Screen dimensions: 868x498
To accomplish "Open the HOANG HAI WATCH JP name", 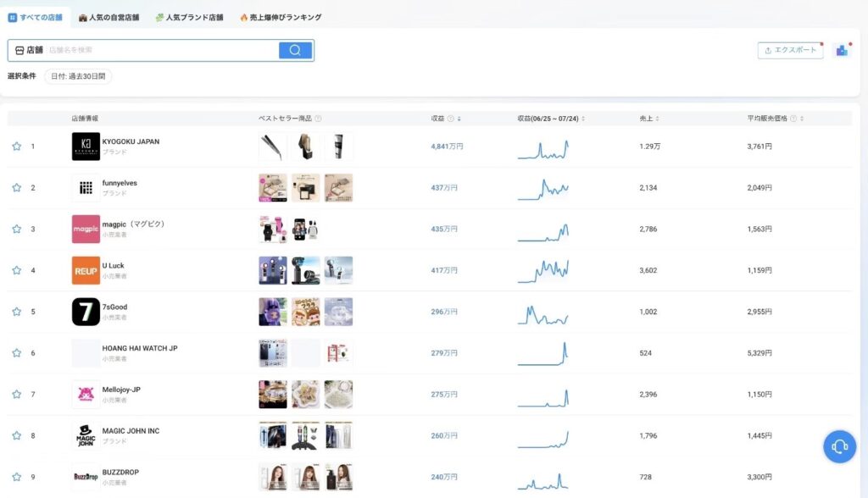I will (x=140, y=349).
